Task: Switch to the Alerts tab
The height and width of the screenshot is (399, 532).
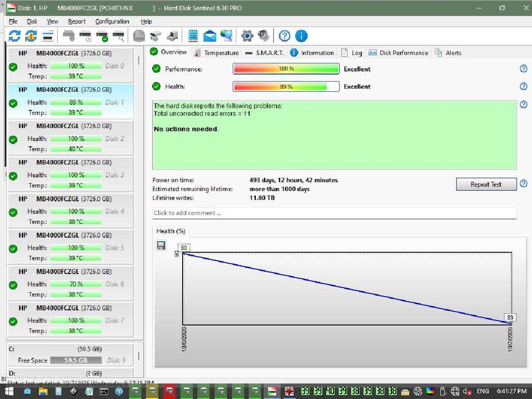Action: click(x=448, y=52)
